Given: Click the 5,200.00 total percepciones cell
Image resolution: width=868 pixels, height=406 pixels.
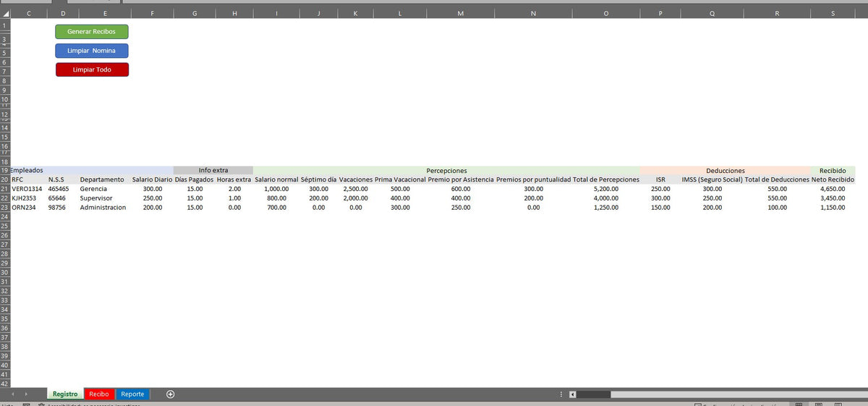Looking at the screenshot, I should click(x=606, y=189).
